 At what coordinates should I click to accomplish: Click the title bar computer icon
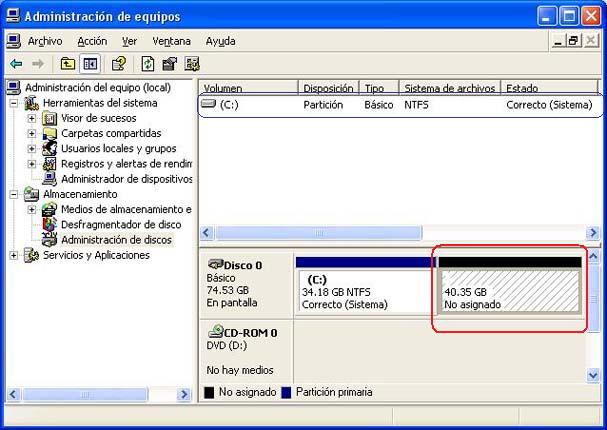point(13,16)
